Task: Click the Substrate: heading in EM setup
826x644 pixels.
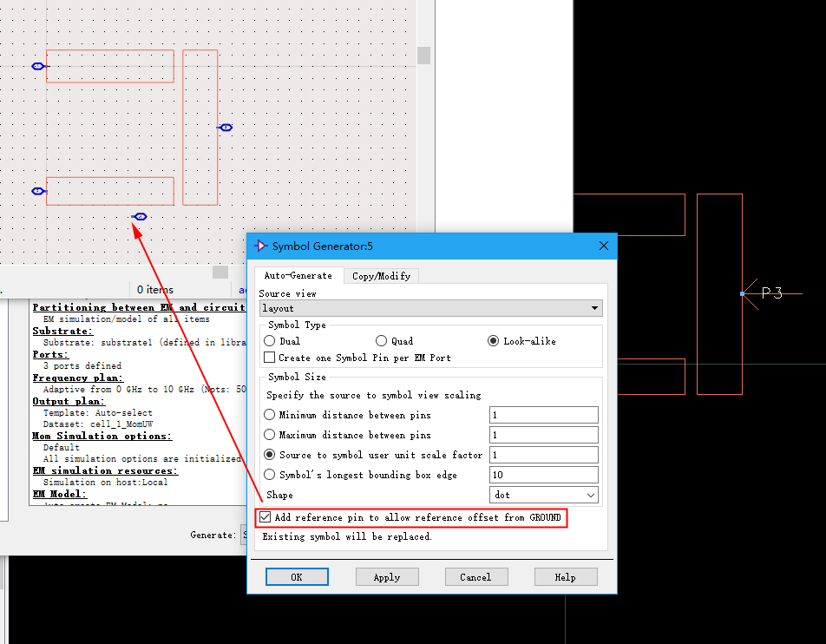Action: tap(62, 331)
